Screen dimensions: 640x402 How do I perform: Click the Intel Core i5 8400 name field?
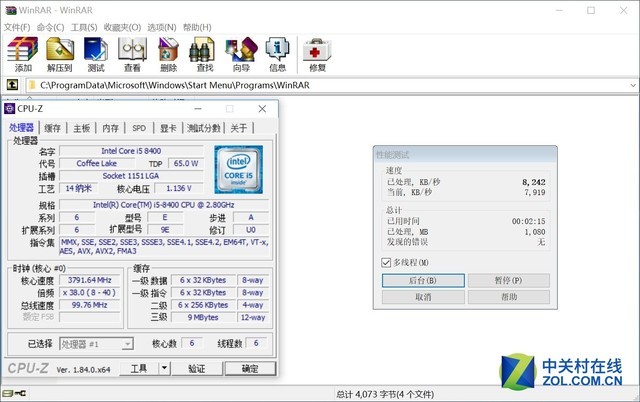131,151
